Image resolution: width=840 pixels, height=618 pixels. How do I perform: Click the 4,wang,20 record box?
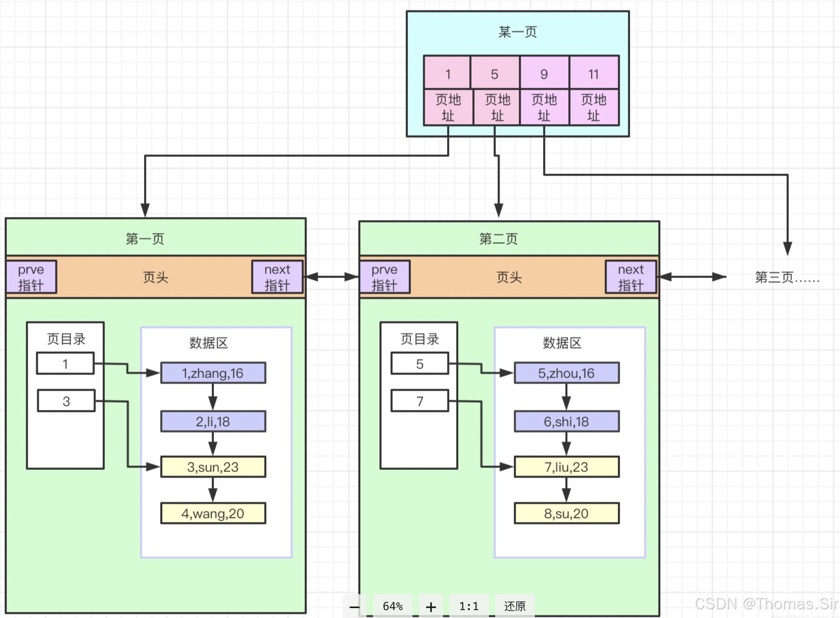(213, 514)
